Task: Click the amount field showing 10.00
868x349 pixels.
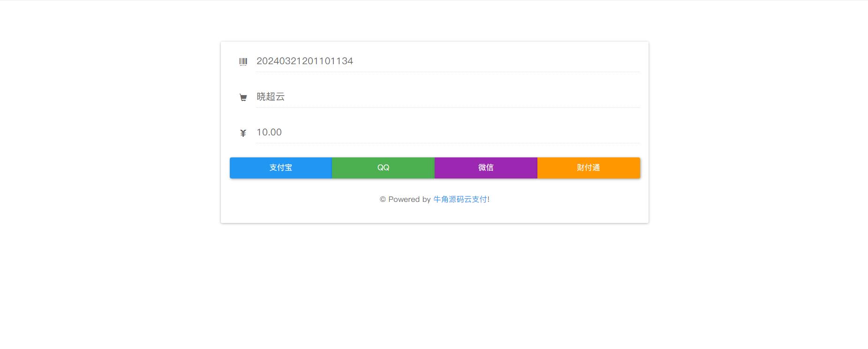Action: (x=448, y=133)
